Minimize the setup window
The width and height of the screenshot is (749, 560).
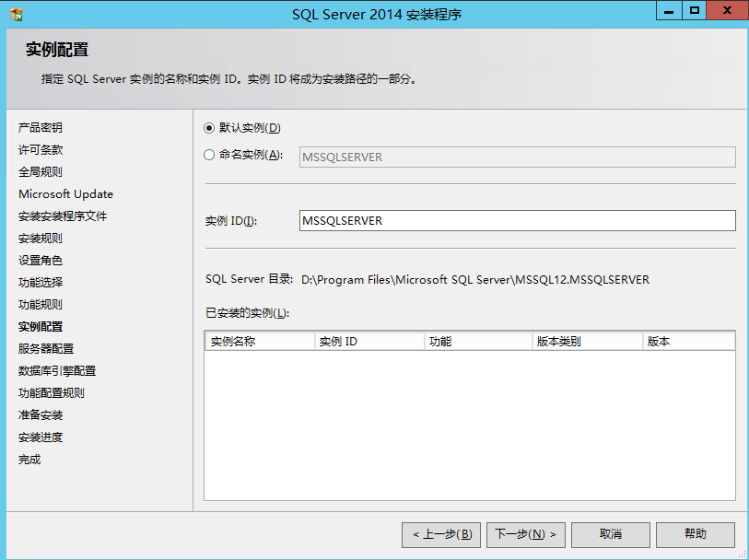669,10
